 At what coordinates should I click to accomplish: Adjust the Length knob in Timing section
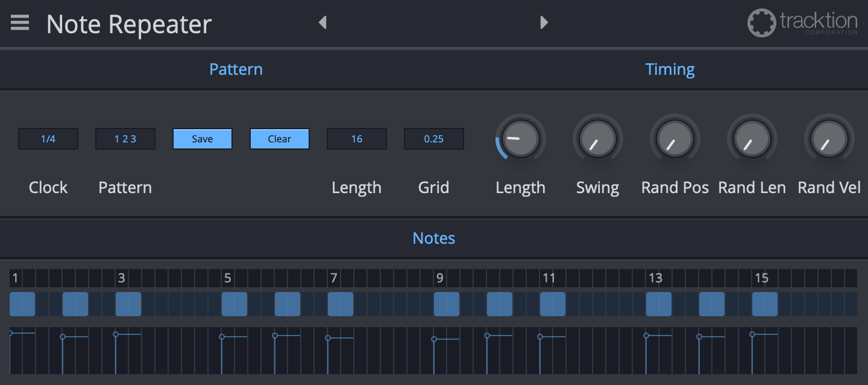(520, 138)
